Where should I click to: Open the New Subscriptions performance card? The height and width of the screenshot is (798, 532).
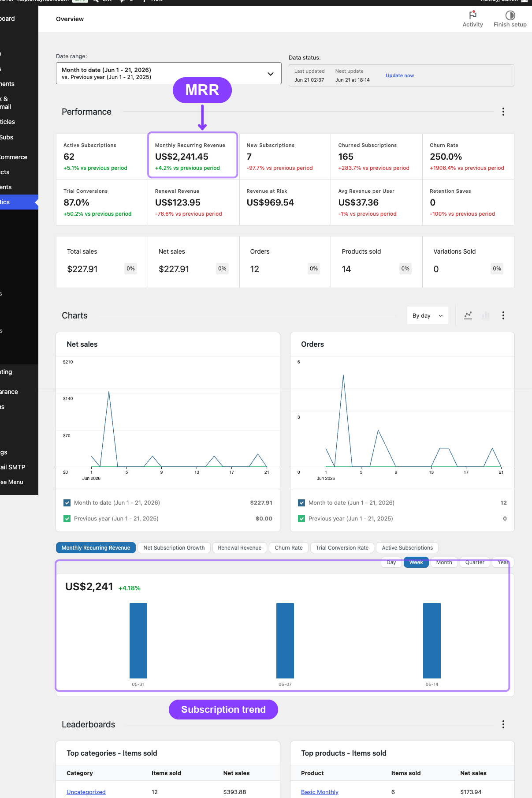pyautogui.click(x=285, y=157)
